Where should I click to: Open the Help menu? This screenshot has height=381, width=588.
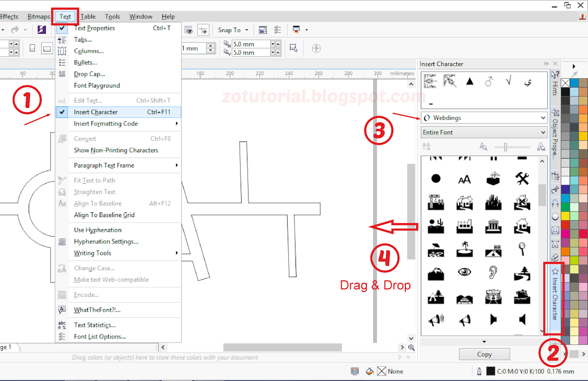(x=168, y=17)
